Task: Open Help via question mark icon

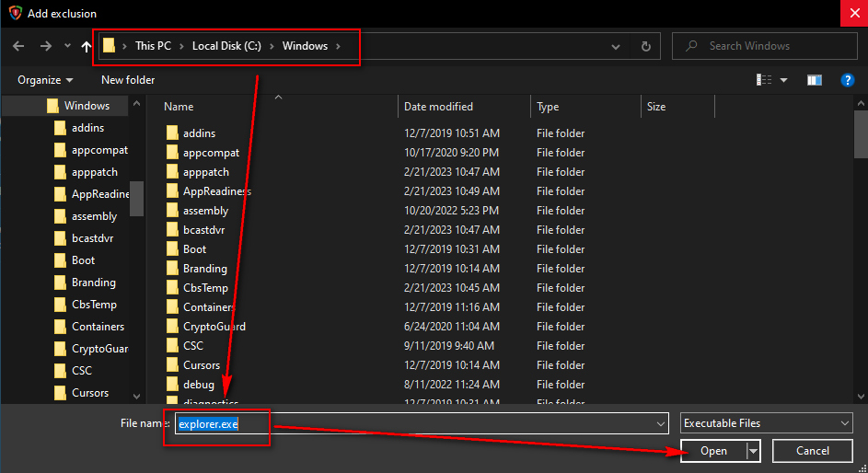Action: coord(847,80)
